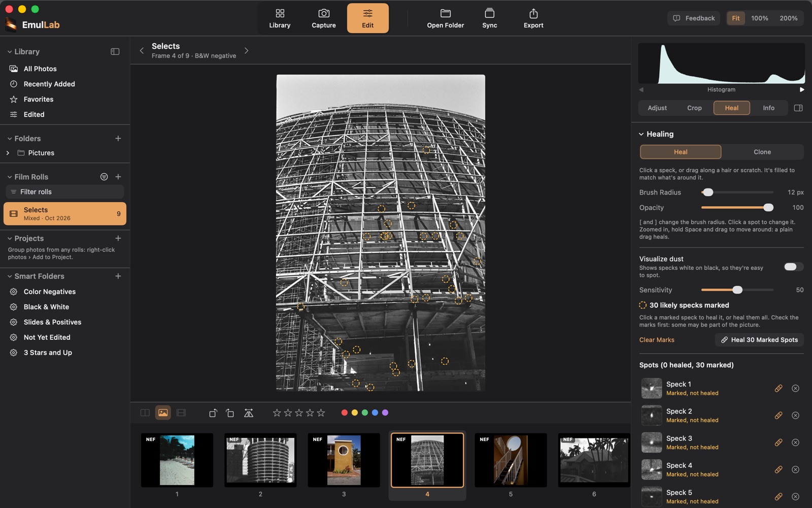Viewport: 812px width, 508px height.
Task: Toggle the library sidebar panel icon
Action: click(115, 52)
